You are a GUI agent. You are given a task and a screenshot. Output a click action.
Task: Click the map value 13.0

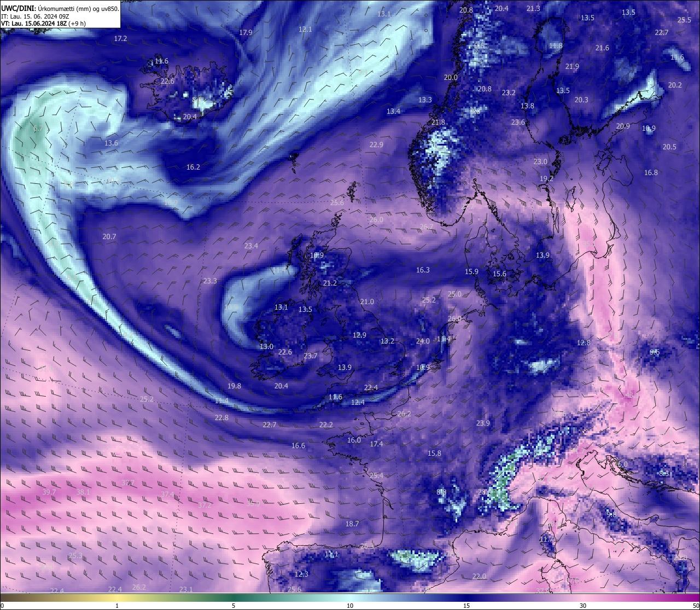coord(266,347)
